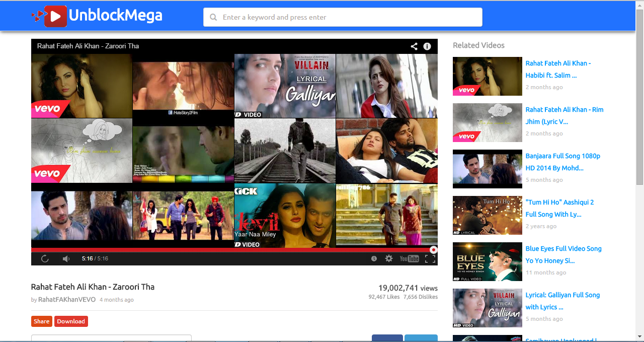Open the video share icon
This screenshot has width=644, height=342.
[x=414, y=46]
